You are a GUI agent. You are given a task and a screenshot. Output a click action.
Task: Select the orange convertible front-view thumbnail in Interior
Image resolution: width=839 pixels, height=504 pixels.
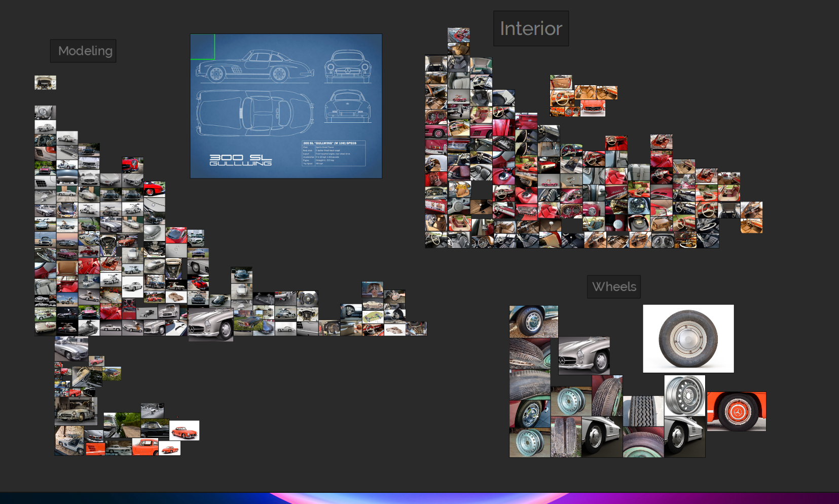[593, 108]
